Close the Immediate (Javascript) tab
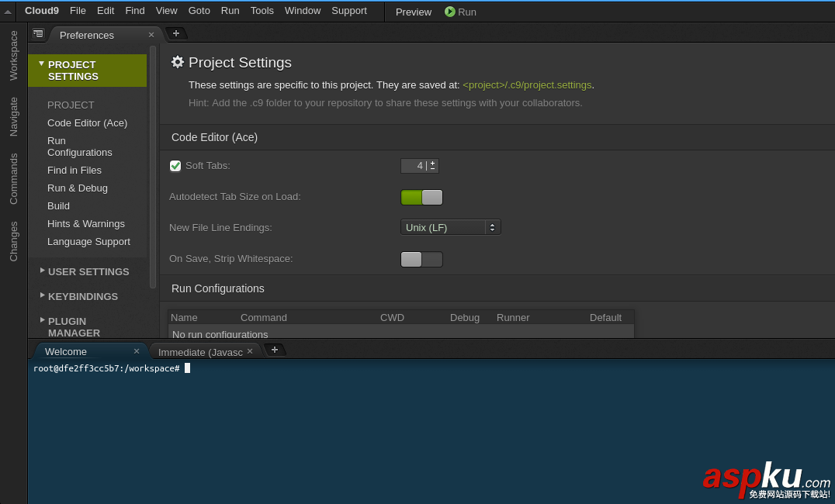The width and height of the screenshot is (835, 504). (x=250, y=351)
